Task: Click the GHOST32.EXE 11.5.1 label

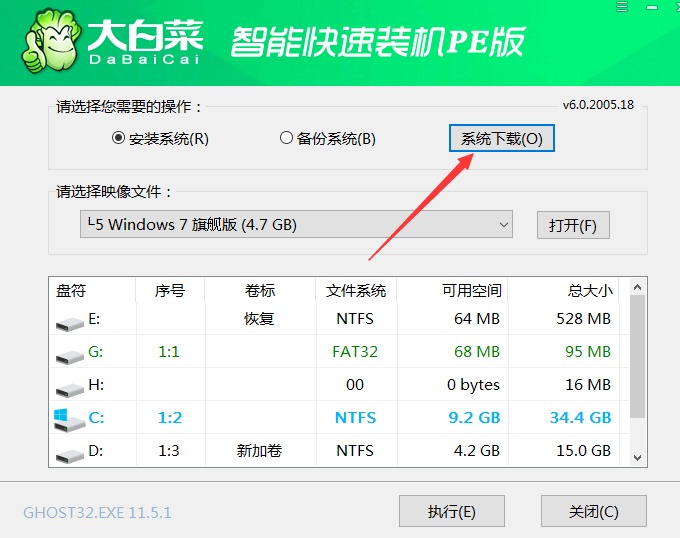Action: (x=98, y=513)
